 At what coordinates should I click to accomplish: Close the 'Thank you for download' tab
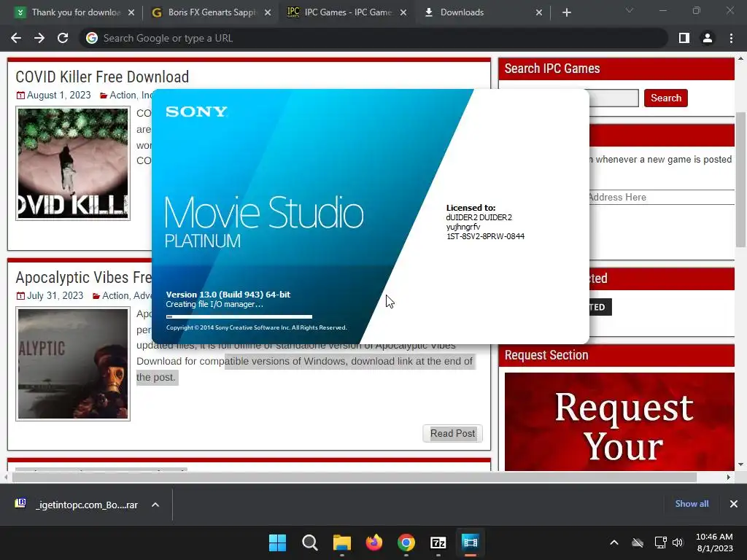click(x=131, y=12)
